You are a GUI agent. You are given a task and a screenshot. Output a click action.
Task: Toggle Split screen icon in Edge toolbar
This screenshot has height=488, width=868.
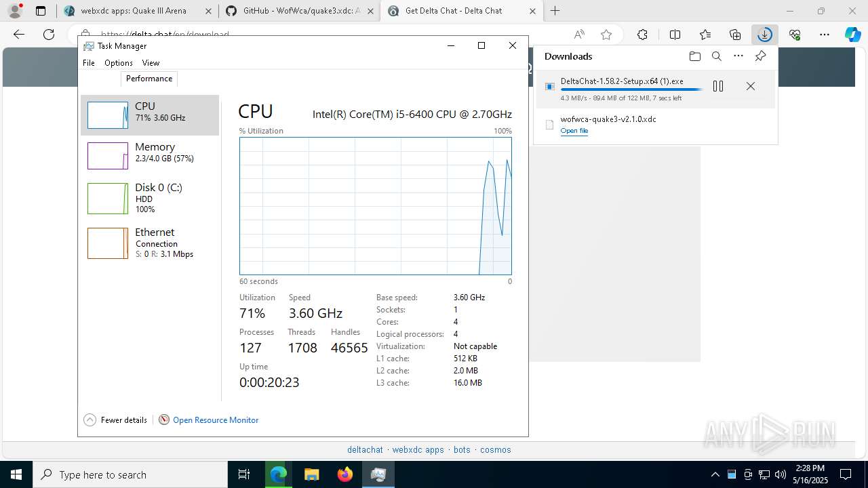tap(675, 35)
